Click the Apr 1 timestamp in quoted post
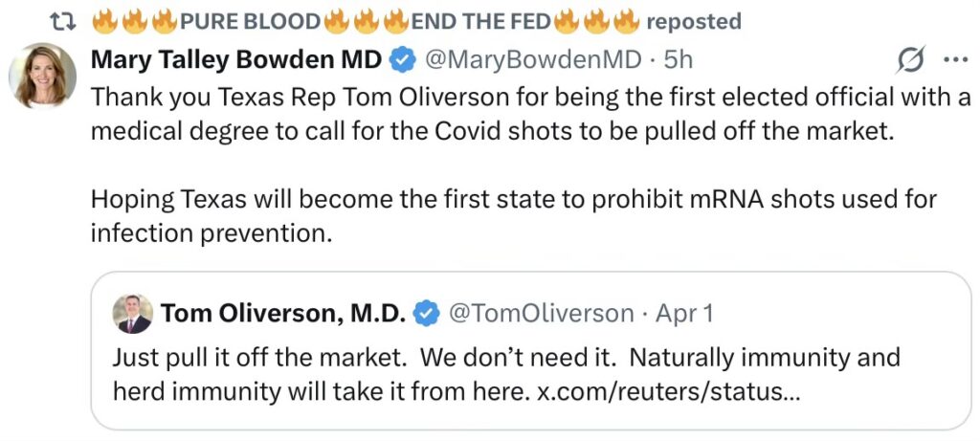This screenshot has height=441, width=980. (684, 313)
